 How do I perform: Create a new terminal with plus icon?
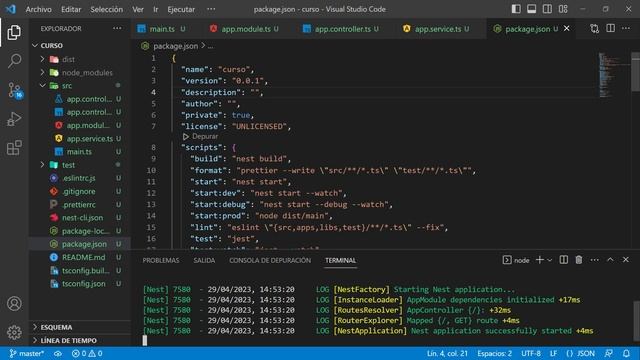[x=539, y=260]
